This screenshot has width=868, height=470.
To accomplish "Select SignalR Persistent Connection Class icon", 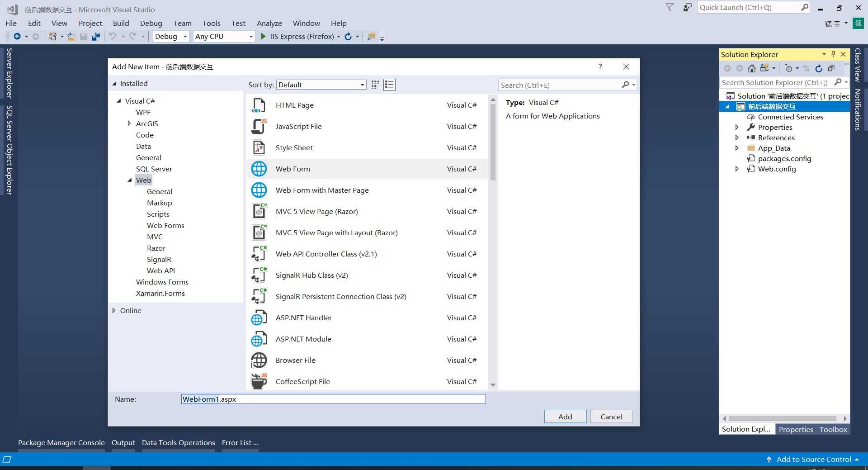I will point(259,296).
